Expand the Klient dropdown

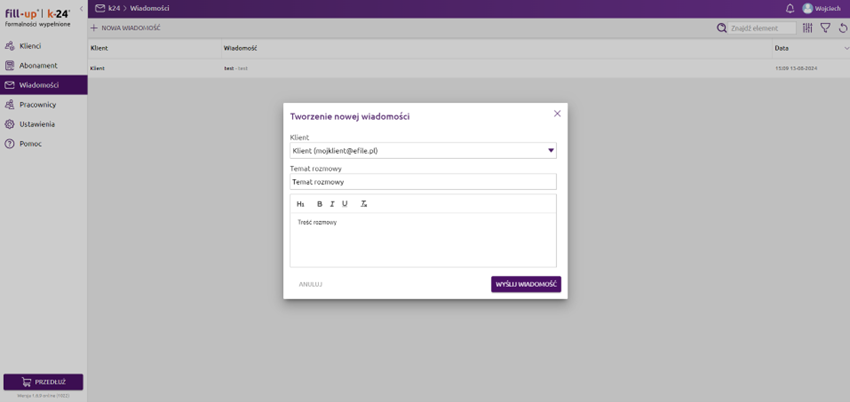pyautogui.click(x=550, y=151)
